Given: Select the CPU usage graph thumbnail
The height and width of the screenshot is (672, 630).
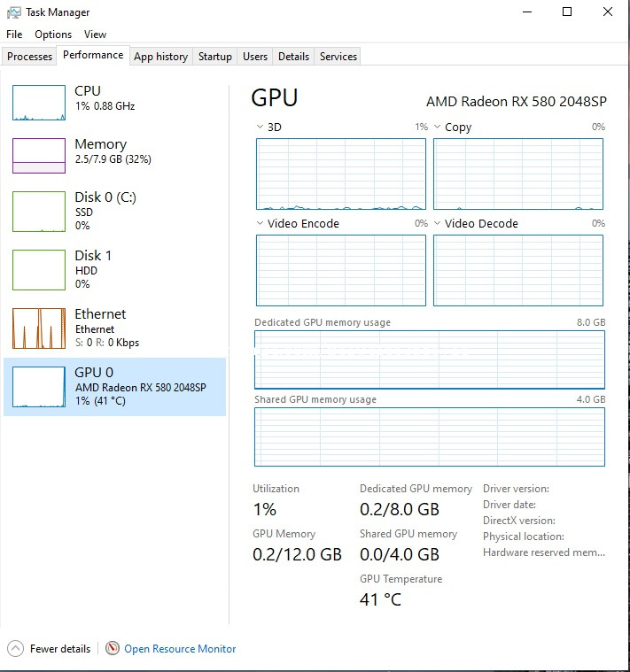Looking at the screenshot, I should pyautogui.click(x=39, y=103).
